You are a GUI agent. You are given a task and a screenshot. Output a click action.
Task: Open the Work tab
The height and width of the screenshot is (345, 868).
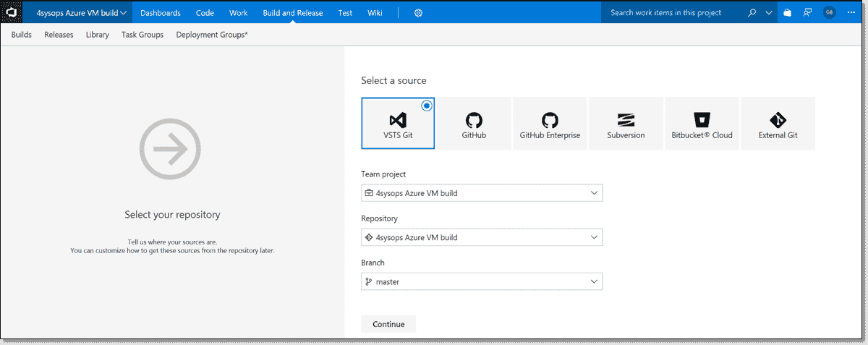tap(239, 13)
